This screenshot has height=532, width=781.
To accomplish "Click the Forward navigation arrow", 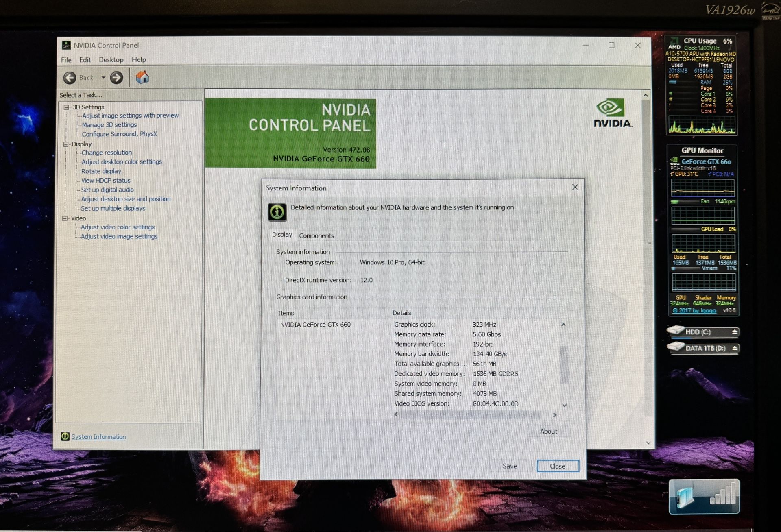I will coord(116,77).
